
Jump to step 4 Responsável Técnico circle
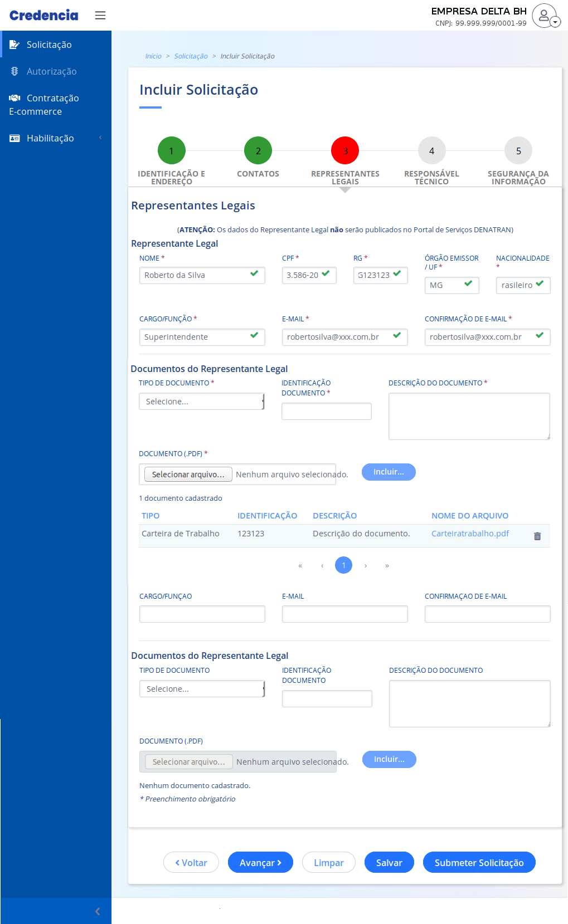click(x=431, y=150)
